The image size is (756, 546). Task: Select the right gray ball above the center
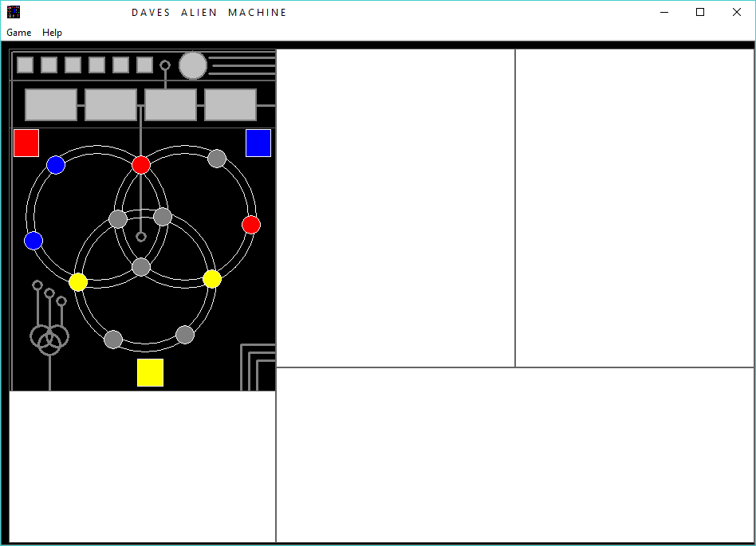163,217
